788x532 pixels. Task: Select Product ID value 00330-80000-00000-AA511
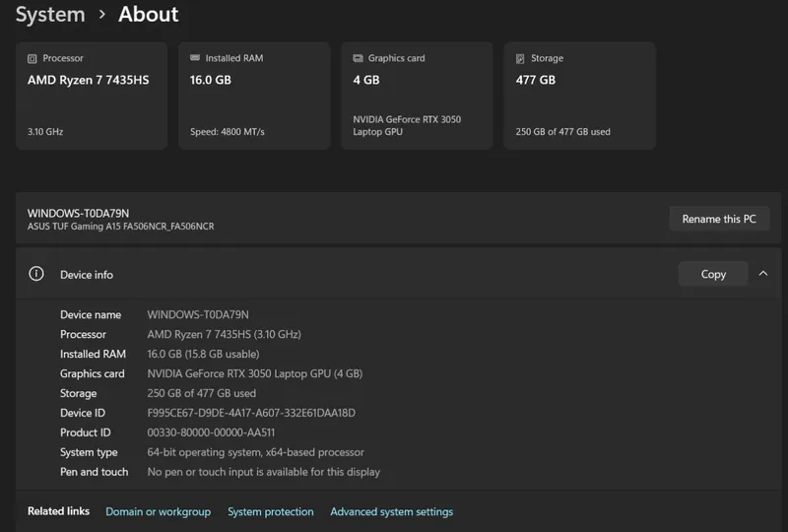click(211, 432)
